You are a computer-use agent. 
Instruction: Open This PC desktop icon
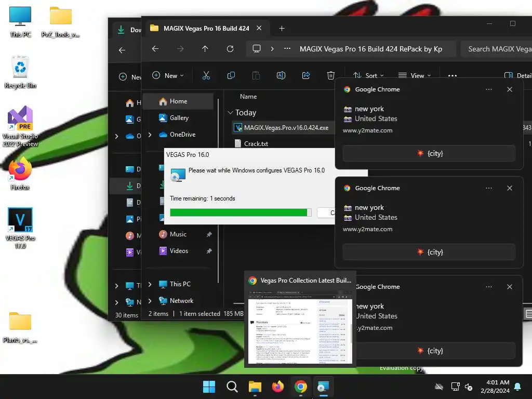20,22
